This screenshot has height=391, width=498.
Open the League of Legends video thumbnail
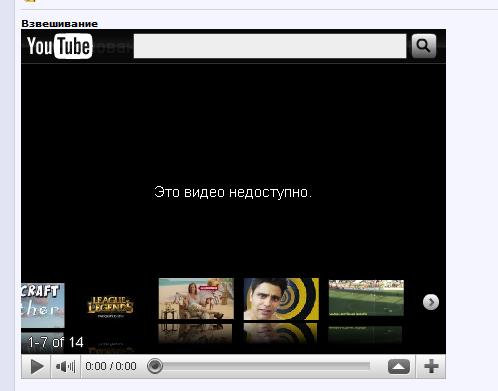[111, 306]
